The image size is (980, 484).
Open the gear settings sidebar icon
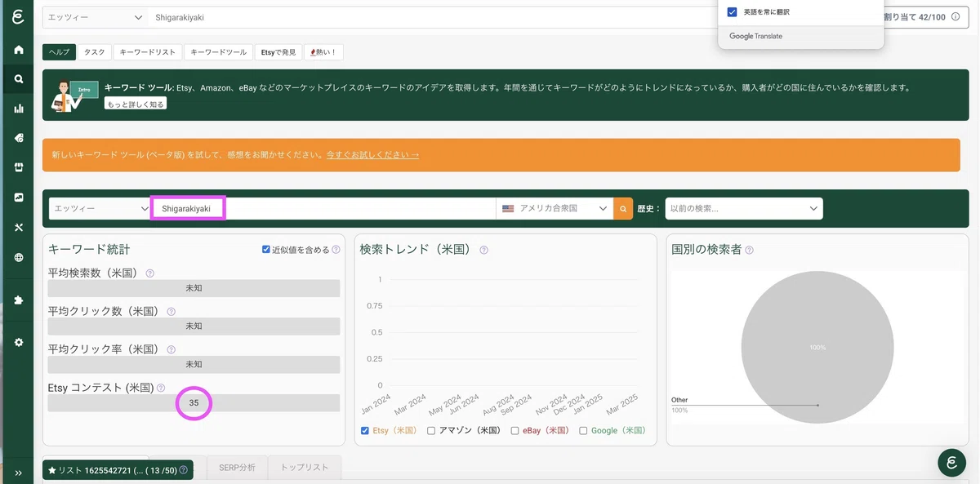18,342
